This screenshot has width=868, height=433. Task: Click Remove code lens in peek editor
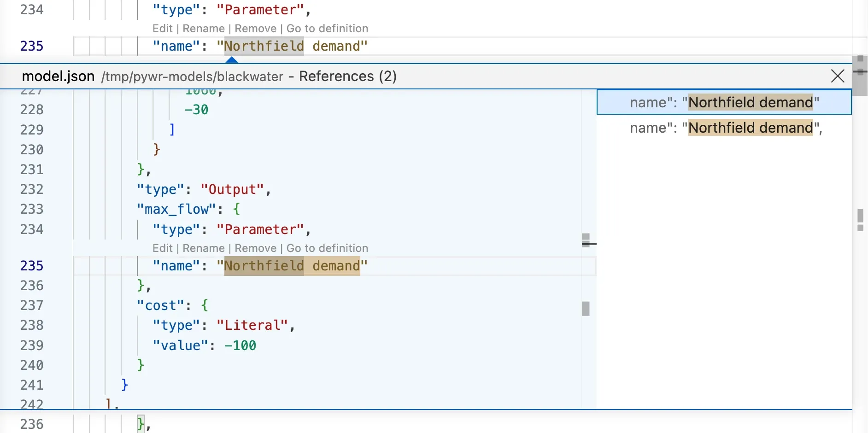coord(256,248)
